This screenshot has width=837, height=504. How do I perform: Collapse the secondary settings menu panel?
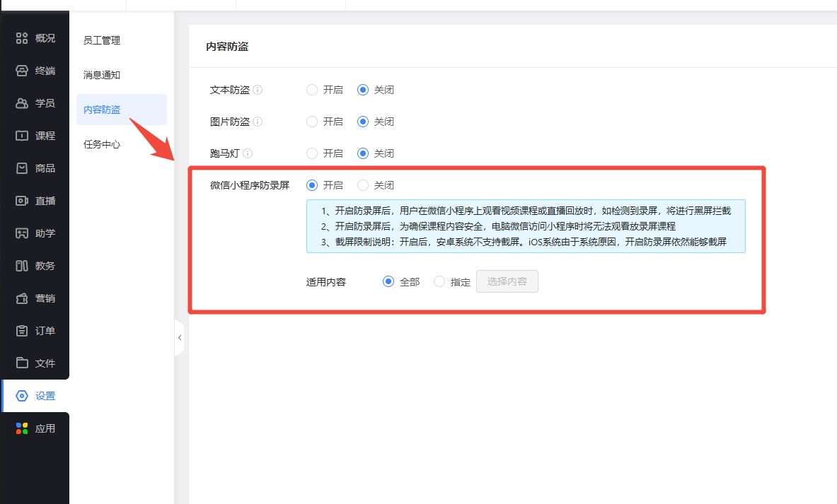tap(180, 338)
